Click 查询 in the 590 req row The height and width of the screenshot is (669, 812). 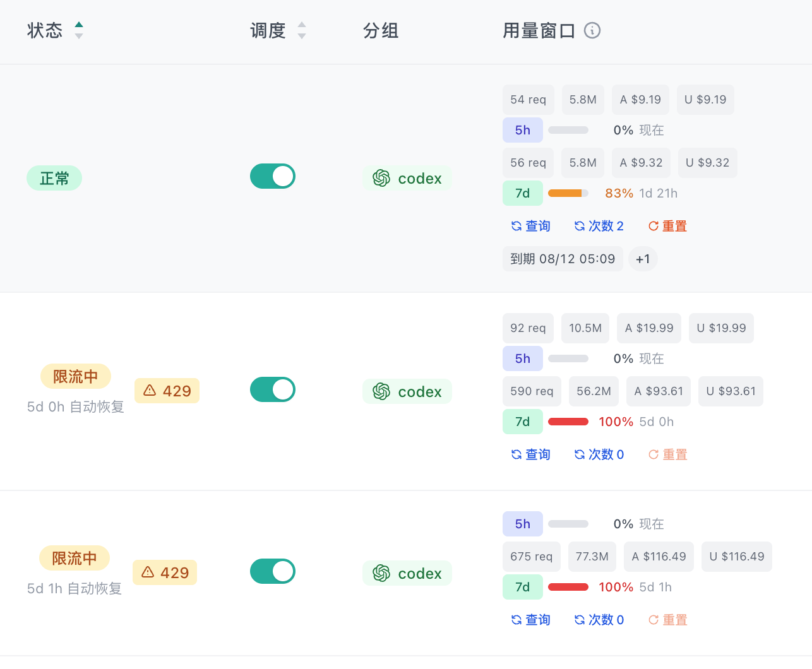click(x=530, y=454)
